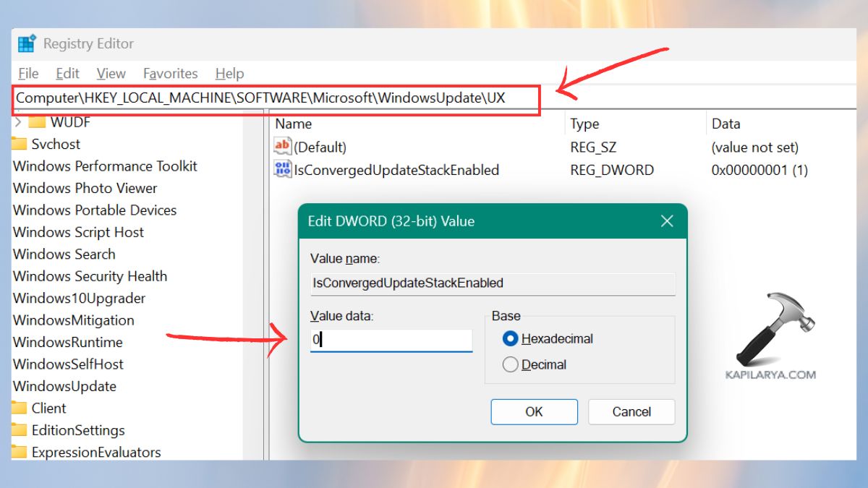Image resolution: width=868 pixels, height=488 pixels.
Task: Click the Registry Editor app icon in title bar
Action: (x=27, y=43)
